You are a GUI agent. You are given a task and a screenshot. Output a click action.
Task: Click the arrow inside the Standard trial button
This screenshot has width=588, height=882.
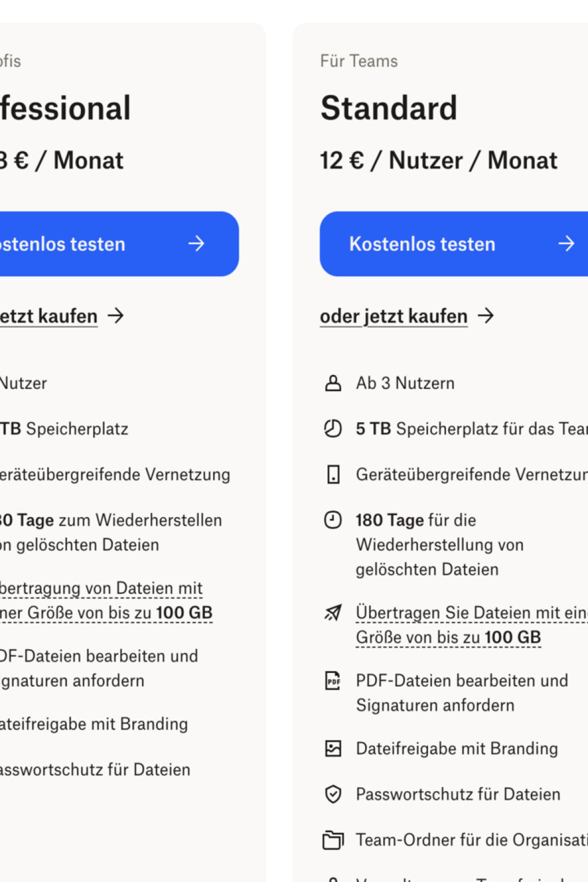point(567,243)
